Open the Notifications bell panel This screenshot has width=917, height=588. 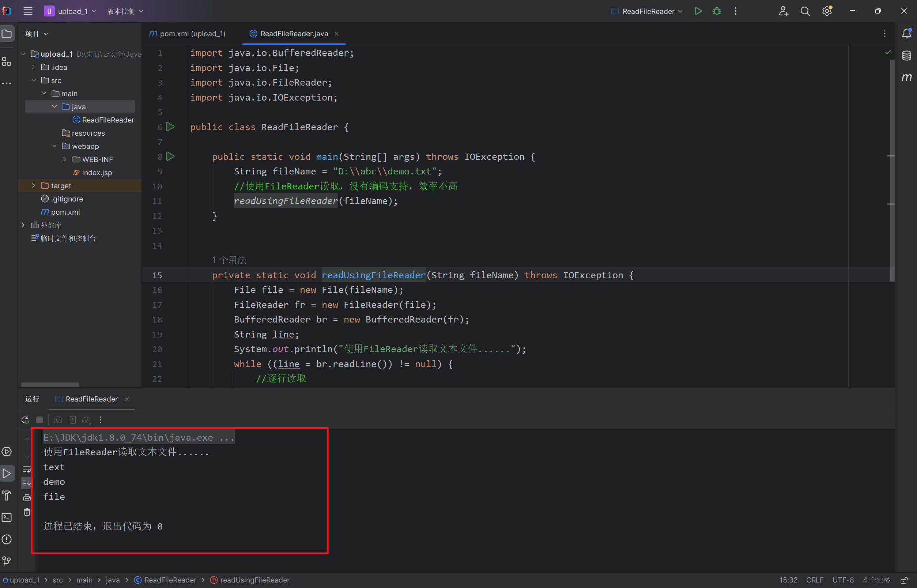pyautogui.click(x=906, y=34)
